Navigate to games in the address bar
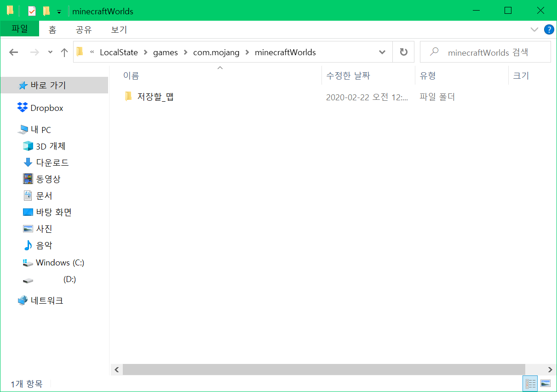This screenshot has height=392, width=557. [x=166, y=52]
